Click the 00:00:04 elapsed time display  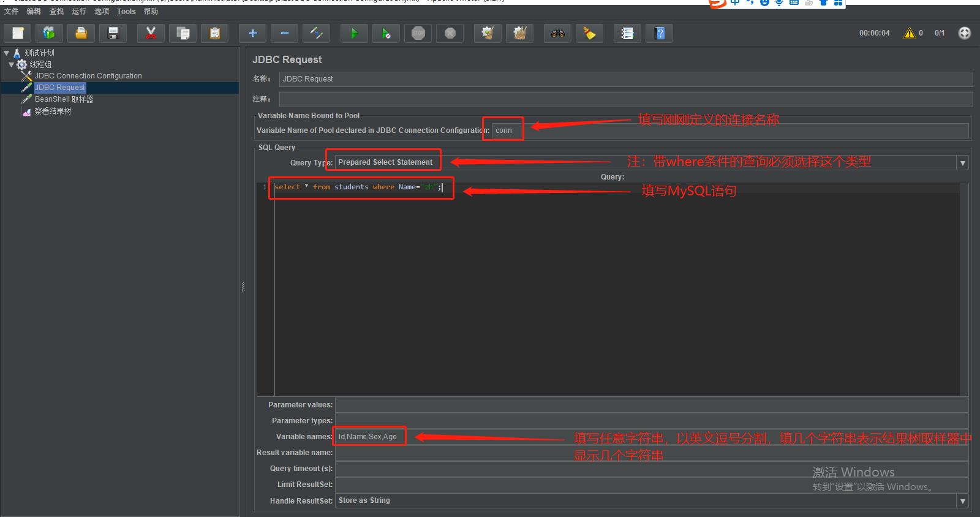pyautogui.click(x=874, y=33)
